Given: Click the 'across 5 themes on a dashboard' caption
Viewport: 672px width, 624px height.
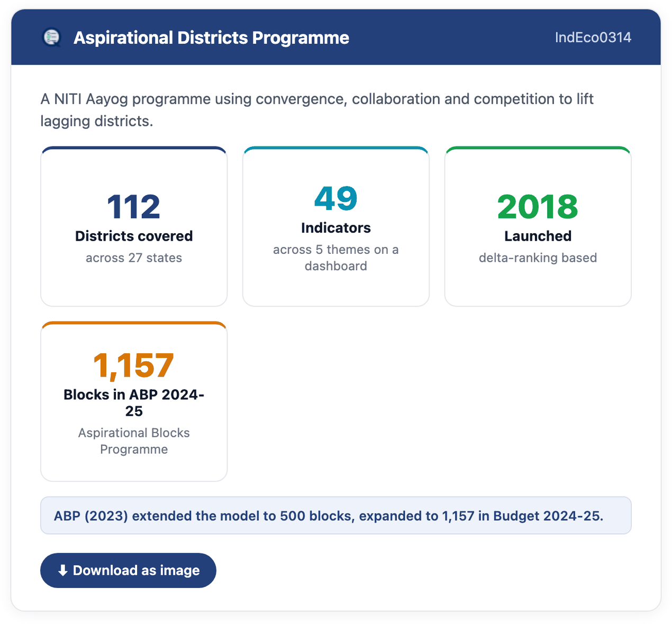Looking at the screenshot, I should [x=336, y=258].
